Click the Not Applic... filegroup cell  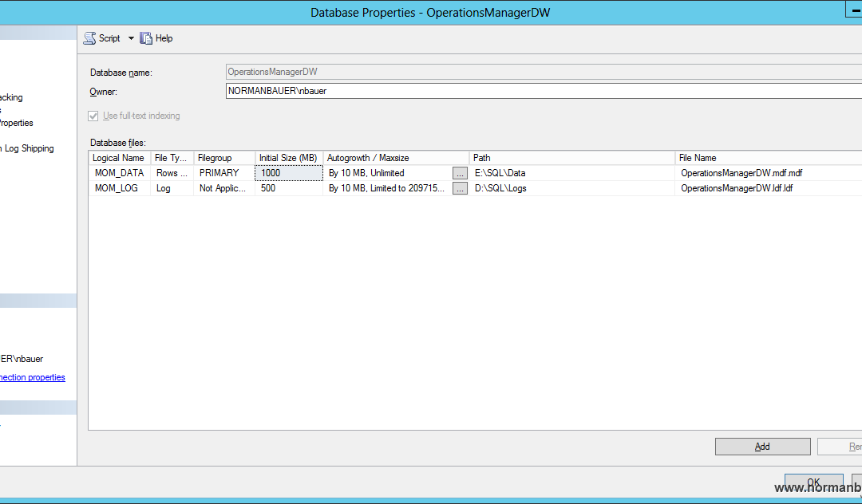click(224, 188)
